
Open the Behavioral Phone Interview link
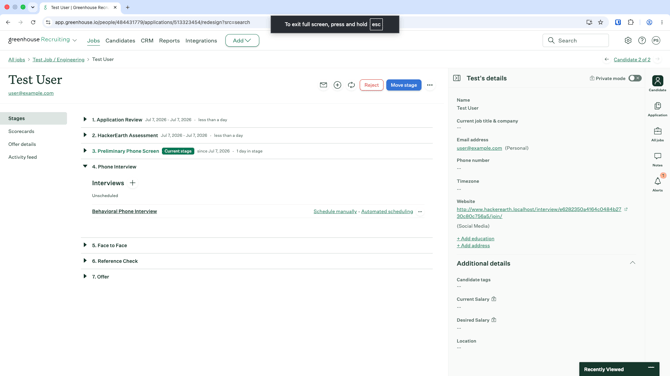click(x=124, y=212)
